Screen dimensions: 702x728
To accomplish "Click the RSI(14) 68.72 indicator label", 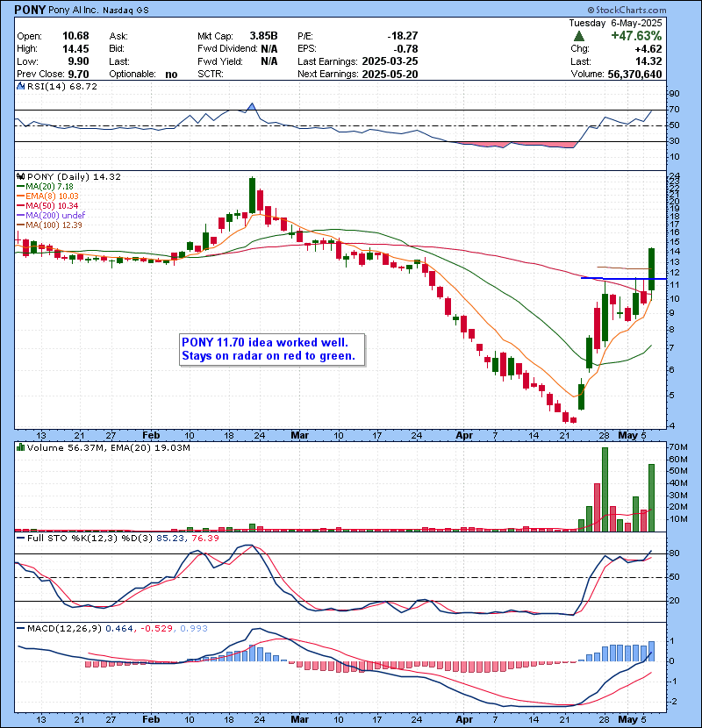I will [x=62, y=86].
